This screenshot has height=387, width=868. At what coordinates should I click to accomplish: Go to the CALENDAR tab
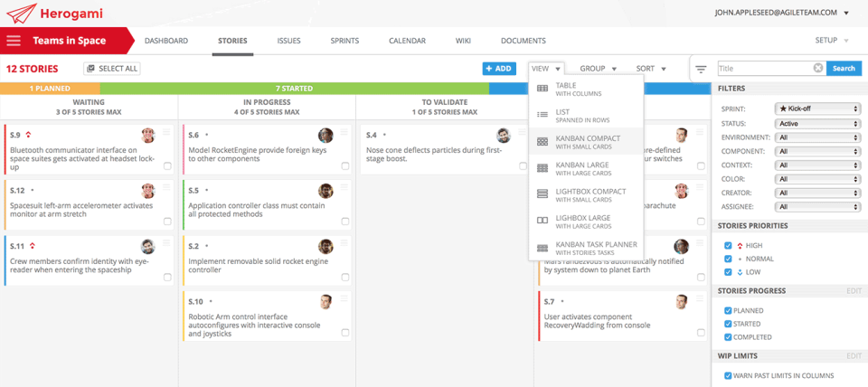tap(408, 41)
